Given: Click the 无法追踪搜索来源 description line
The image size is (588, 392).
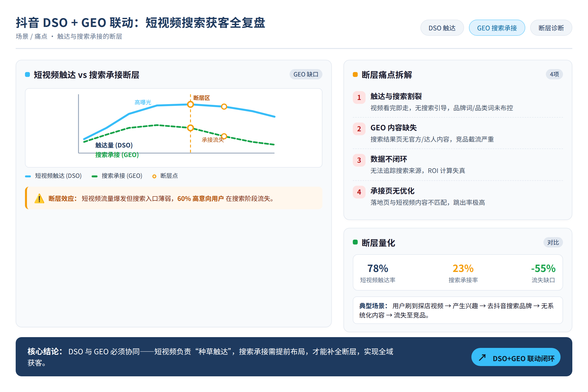Looking at the screenshot, I should point(417,171).
